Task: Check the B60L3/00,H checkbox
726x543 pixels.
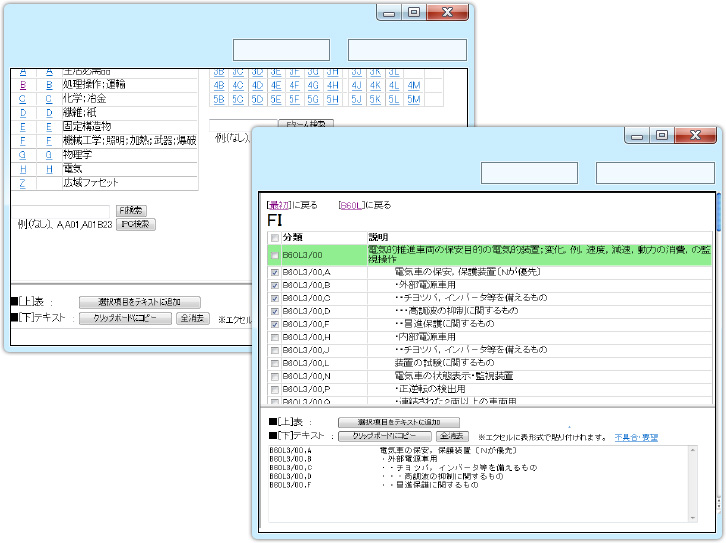Action: coord(275,337)
